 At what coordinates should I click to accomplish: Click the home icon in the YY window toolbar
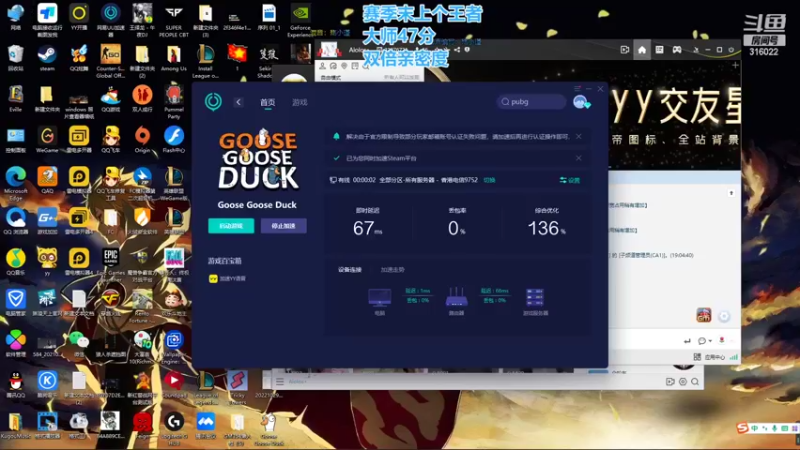pos(642,49)
